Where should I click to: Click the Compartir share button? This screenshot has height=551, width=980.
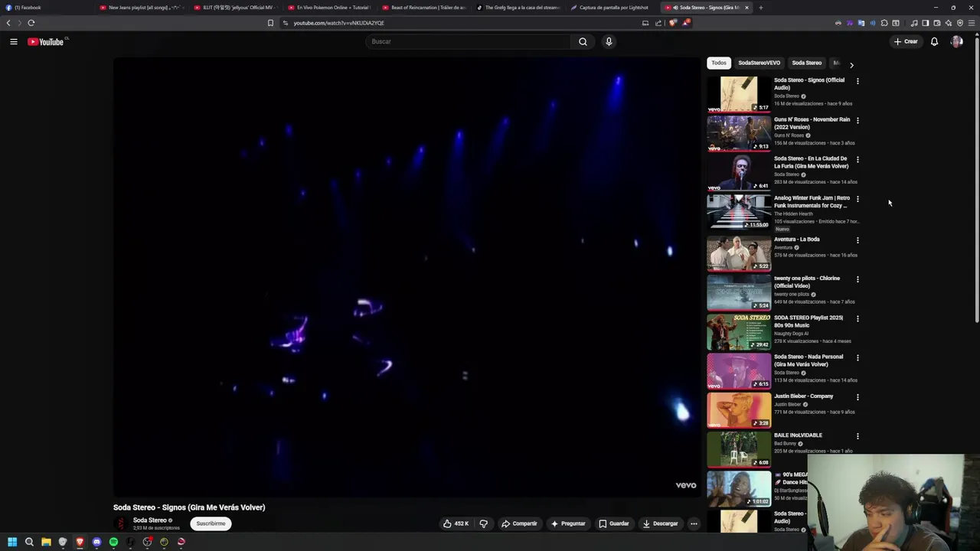coord(519,523)
